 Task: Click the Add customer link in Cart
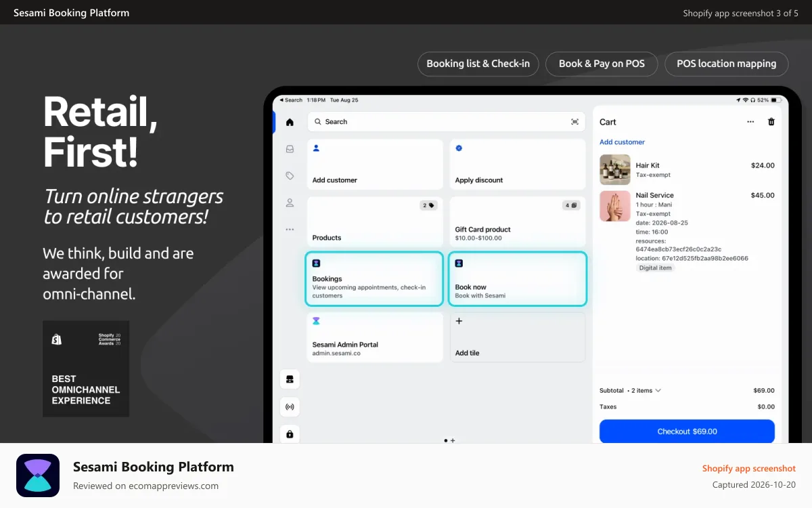point(622,142)
